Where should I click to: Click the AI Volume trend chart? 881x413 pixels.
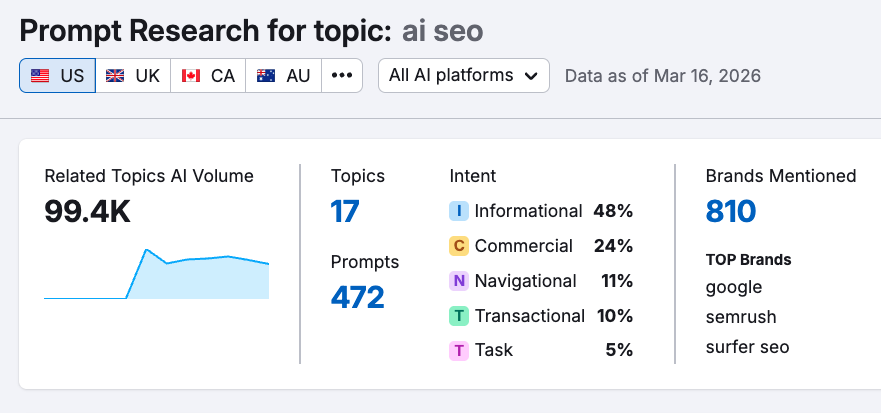tap(157, 274)
